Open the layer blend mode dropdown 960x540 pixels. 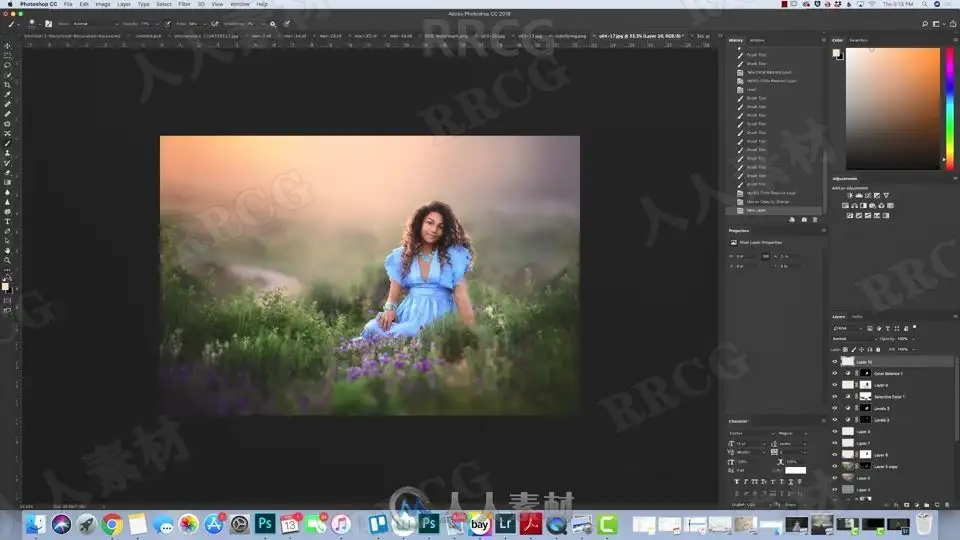tap(853, 339)
